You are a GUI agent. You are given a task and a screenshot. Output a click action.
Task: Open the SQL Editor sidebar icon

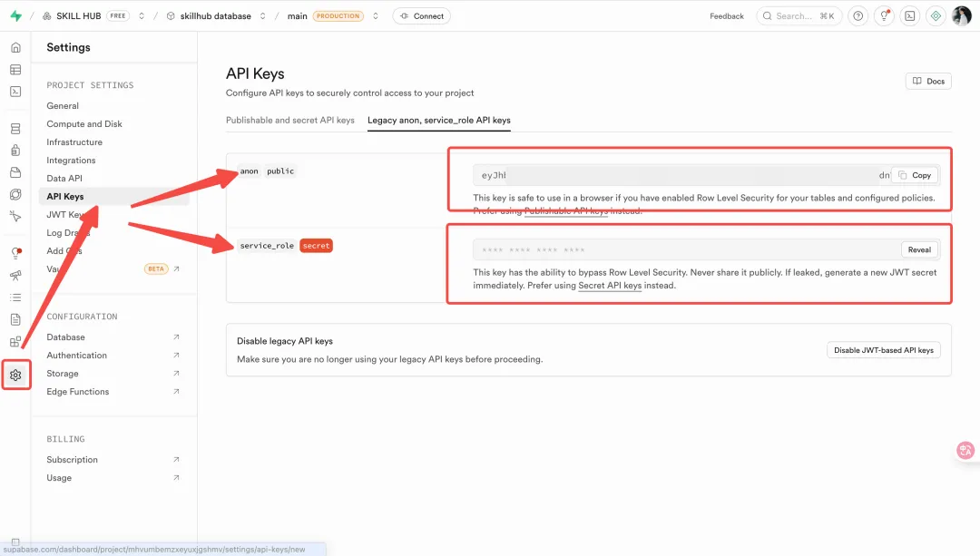point(15,92)
